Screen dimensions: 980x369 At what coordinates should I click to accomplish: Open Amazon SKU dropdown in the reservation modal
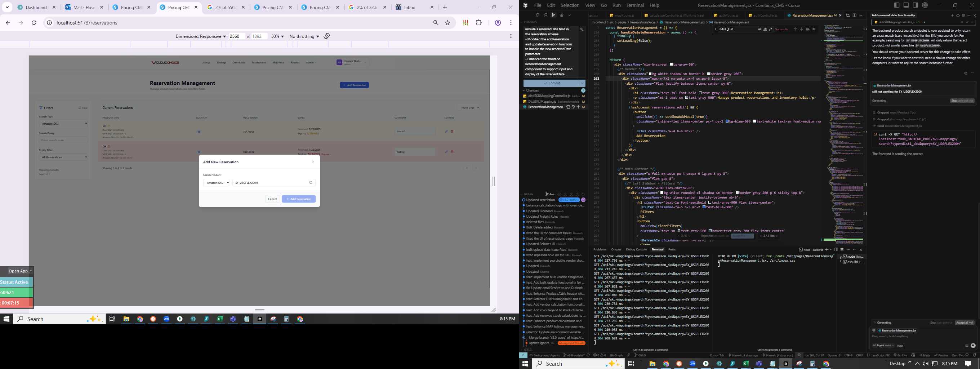[x=217, y=183]
